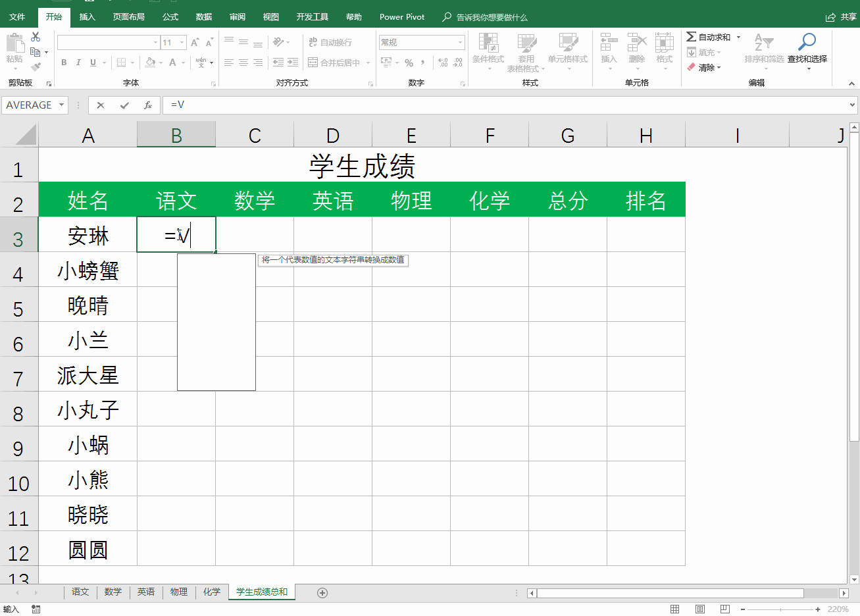Click 合并后居中 merge and center button

[335, 63]
